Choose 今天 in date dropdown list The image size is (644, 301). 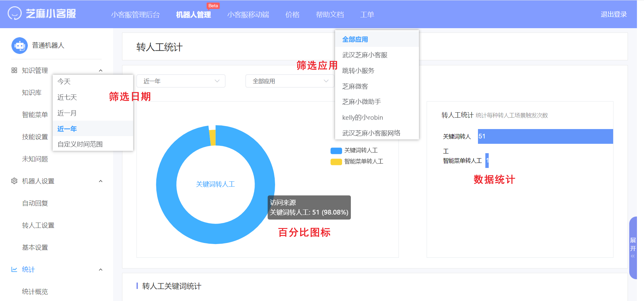click(93, 81)
